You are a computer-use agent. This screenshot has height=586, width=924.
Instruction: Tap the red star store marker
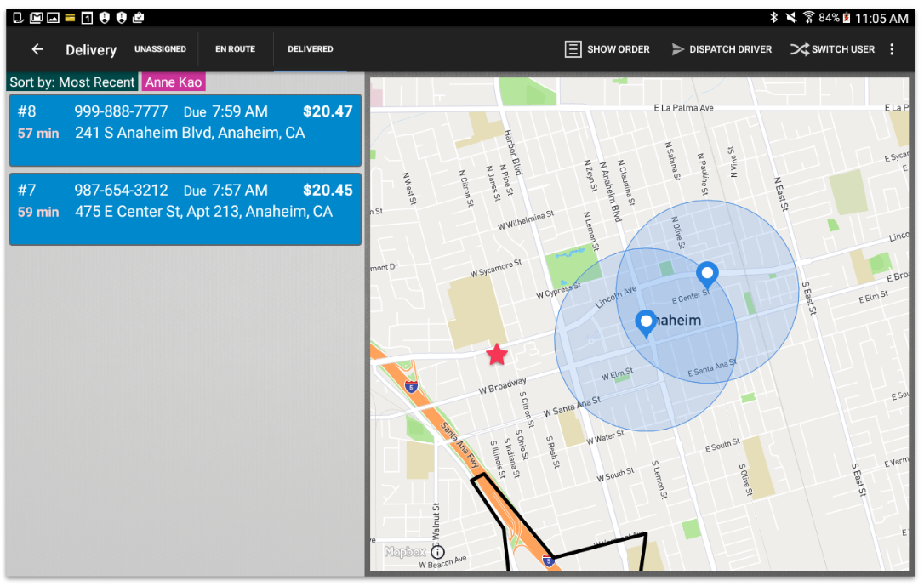click(497, 355)
